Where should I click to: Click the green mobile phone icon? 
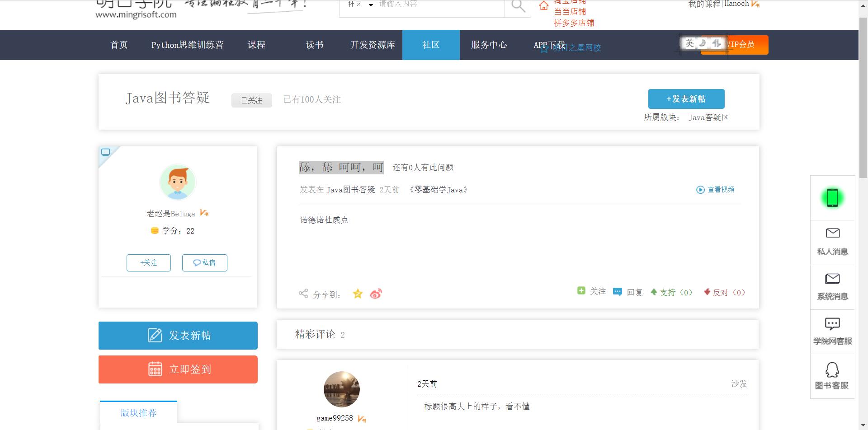[x=832, y=198]
